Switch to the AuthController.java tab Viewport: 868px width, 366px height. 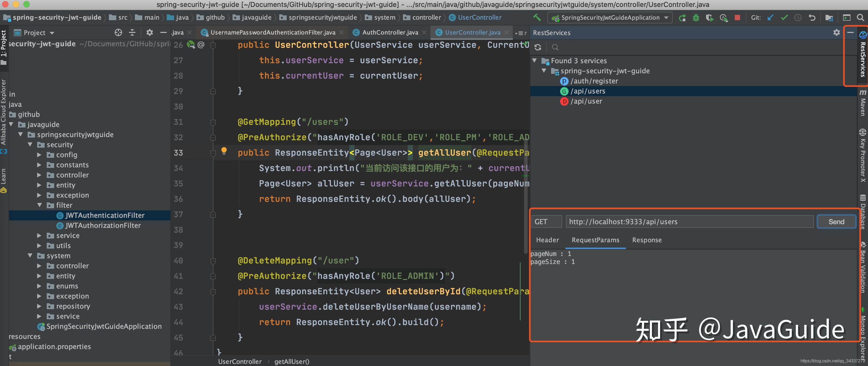point(390,32)
